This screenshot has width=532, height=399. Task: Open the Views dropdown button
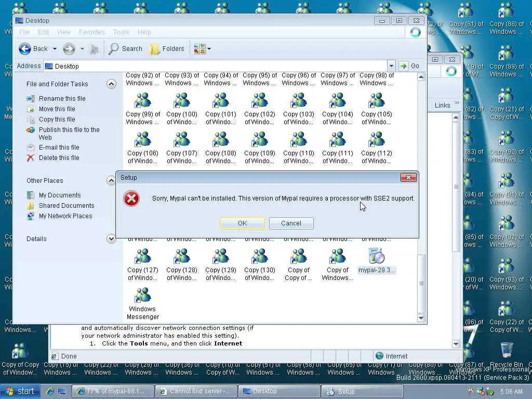pyautogui.click(x=202, y=49)
